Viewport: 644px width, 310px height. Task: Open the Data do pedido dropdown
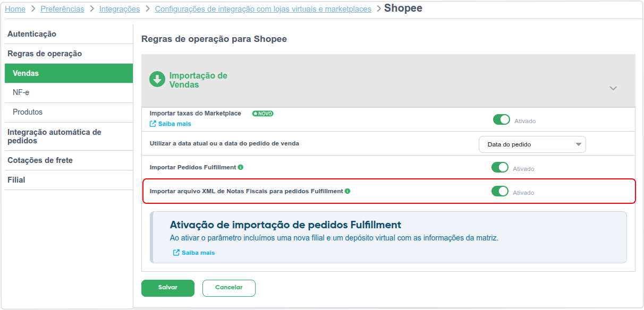pyautogui.click(x=532, y=144)
